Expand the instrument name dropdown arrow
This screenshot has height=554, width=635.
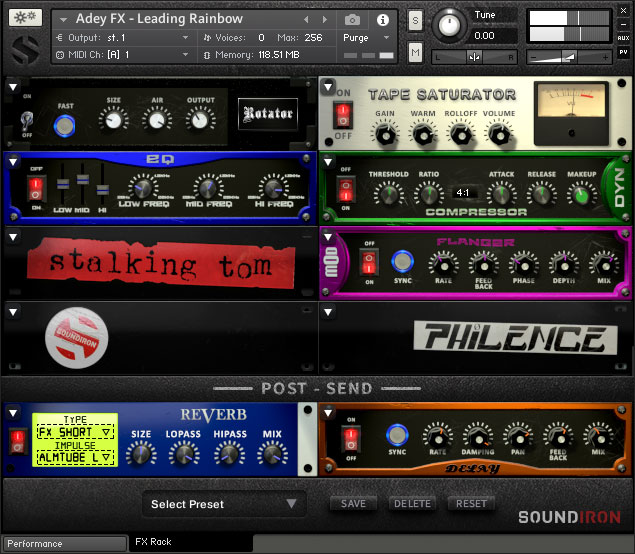pyautogui.click(x=63, y=19)
